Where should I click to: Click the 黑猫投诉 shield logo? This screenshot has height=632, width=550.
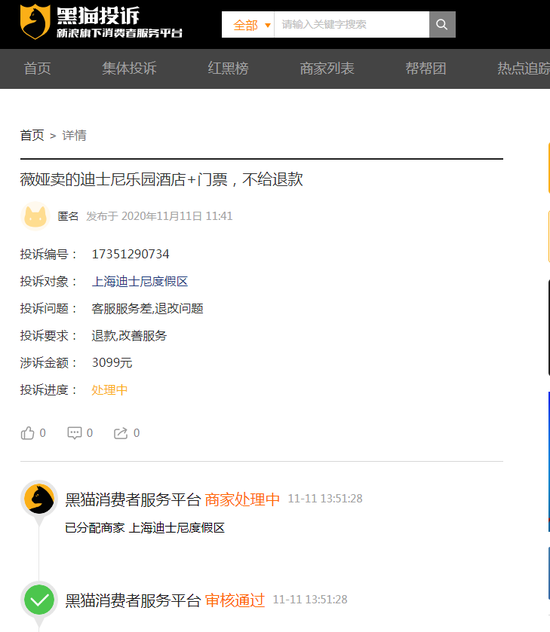pos(35,22)
